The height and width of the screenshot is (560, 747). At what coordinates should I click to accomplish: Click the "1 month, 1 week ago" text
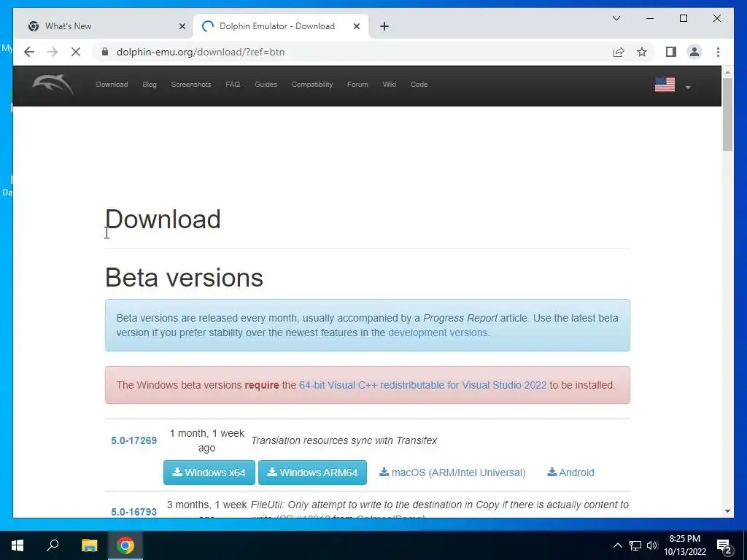pyautogui.click(x=206, y=440)
